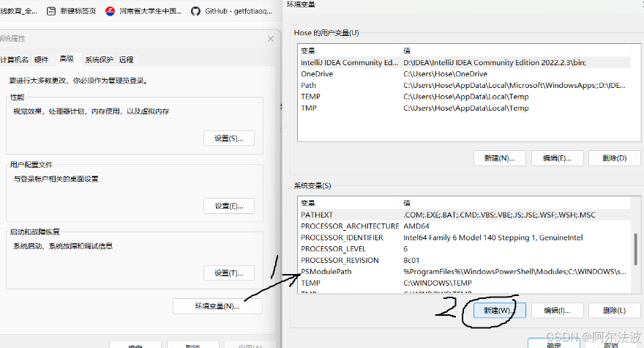Select the PROCESSOR_LEVEL system variable
The height and width of the screenshot is (348, 644).
(x=464, y=249)
